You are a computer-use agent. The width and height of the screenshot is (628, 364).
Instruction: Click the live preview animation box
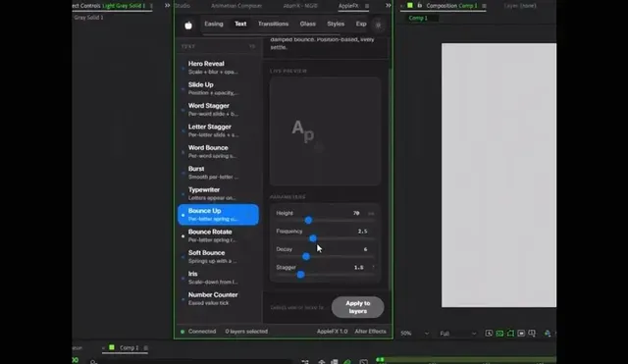pos(325,131)
